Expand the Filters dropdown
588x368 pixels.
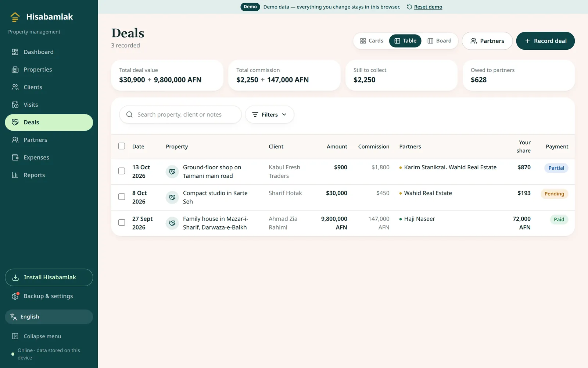coord(269,115)
